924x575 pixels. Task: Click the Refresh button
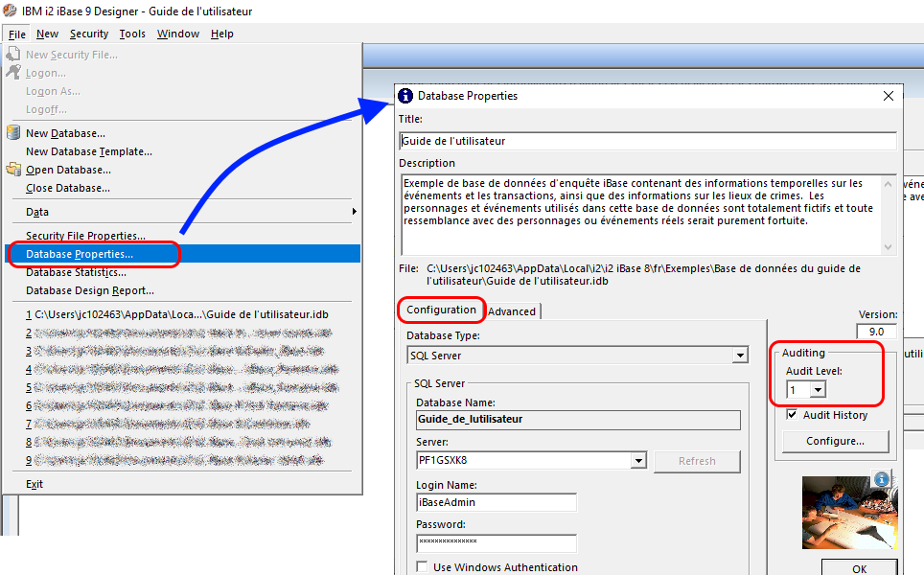pos(697,461)
